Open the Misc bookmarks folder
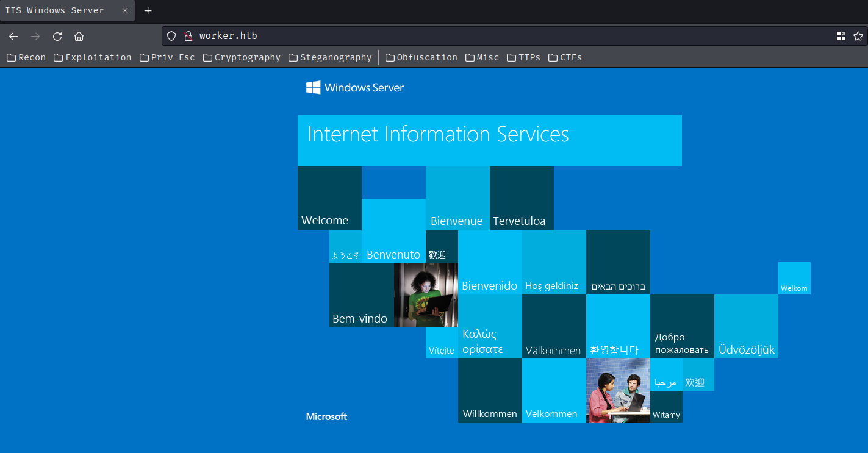 point(482,57)
